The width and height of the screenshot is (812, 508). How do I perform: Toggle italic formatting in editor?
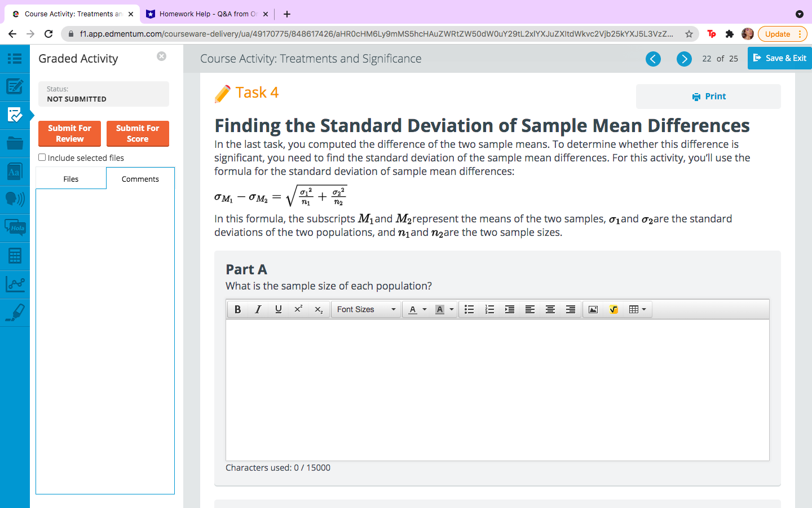pos(258,309)
